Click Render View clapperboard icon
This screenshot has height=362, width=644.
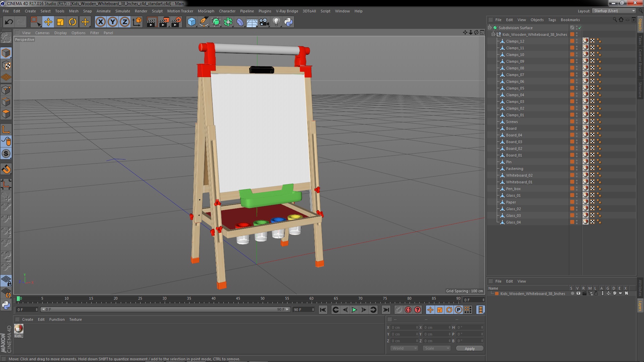pos(152,22)
